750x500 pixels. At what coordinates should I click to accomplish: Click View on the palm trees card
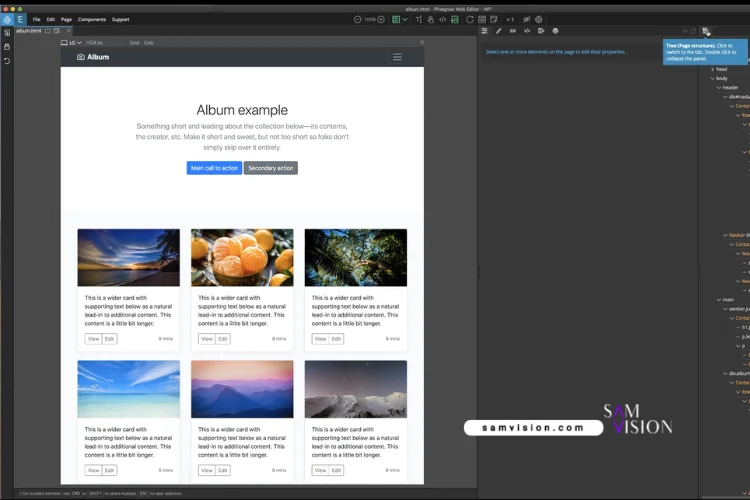[x=320, y=339]
